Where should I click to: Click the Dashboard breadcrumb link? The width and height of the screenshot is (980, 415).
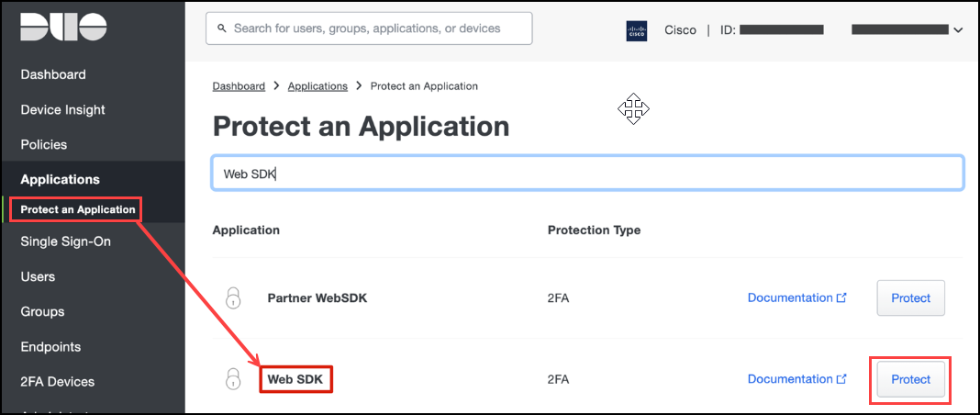[x=239, y=86]
